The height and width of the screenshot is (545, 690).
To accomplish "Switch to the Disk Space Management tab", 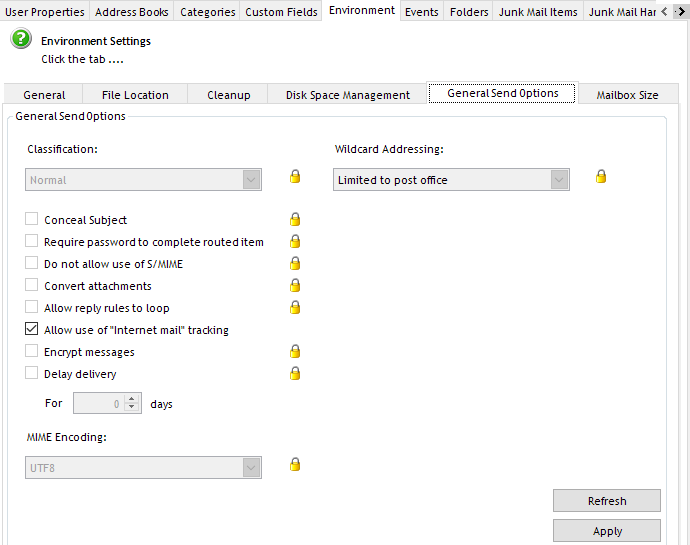I will click(347, 95).
